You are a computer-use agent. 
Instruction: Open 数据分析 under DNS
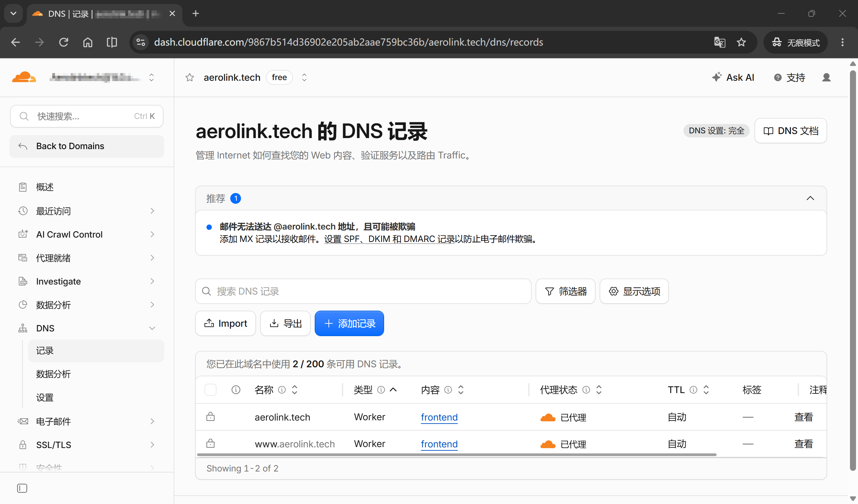tap(53, 374)
